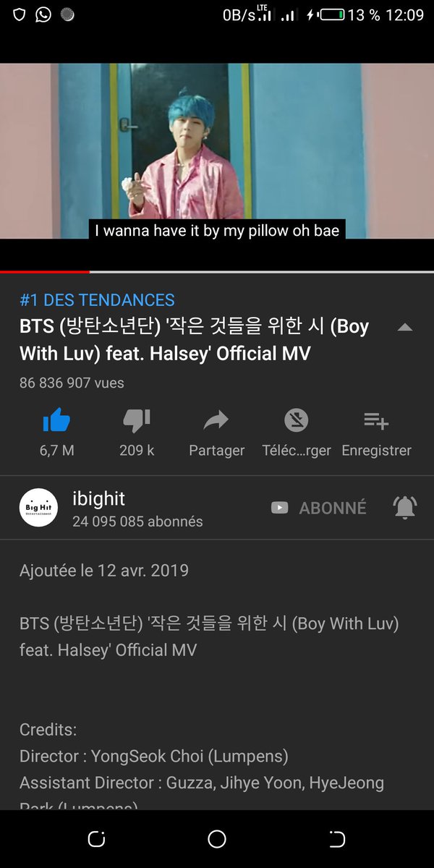434x868 pixels.
Task: Collapse the video description with arrow
Action: [x=405, y=328]
